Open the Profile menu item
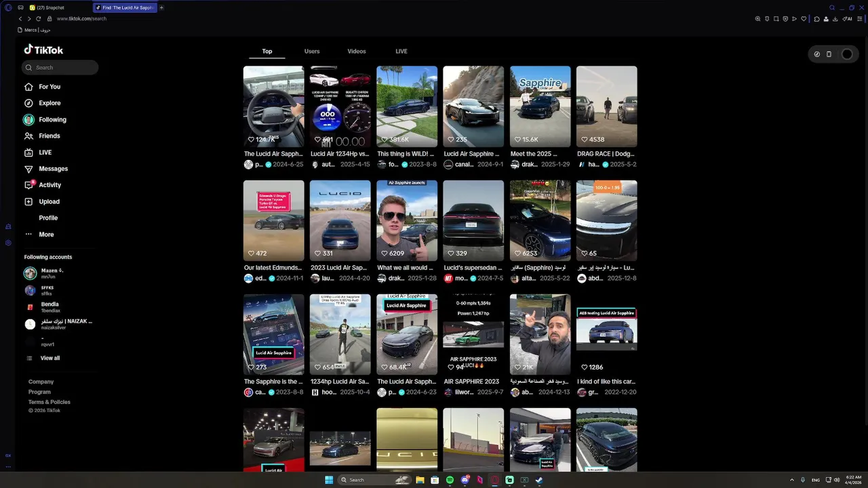The width and height of the screenshot is (868, 488). pos(48,218)
